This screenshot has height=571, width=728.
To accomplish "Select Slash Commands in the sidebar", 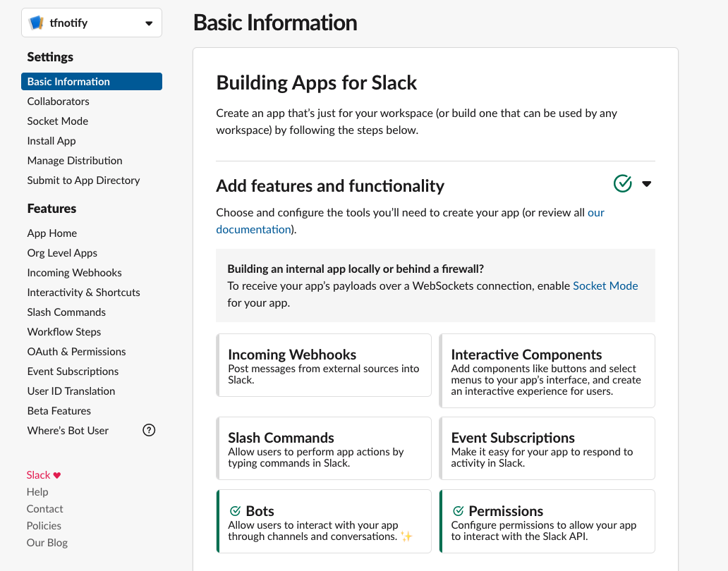I will pyautogui.click(x=66, y=312).
